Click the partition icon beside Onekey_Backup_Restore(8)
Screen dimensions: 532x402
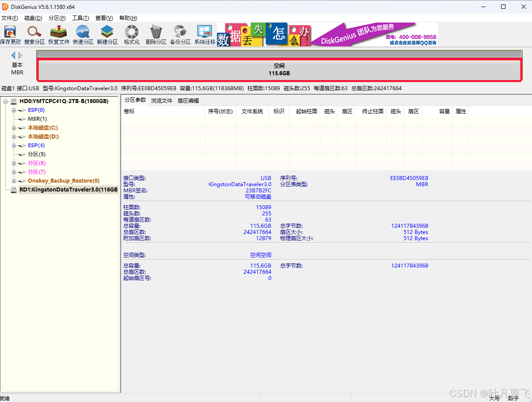click(23, 181)
